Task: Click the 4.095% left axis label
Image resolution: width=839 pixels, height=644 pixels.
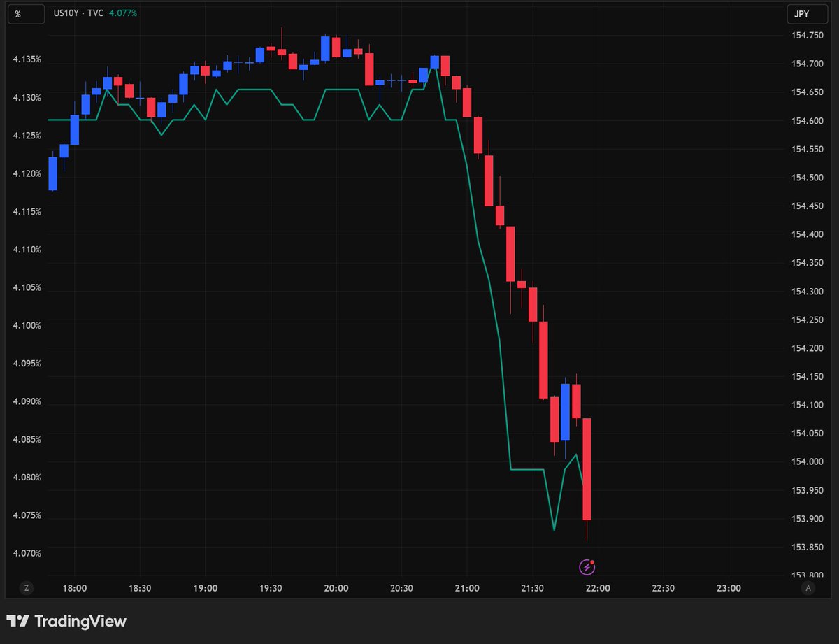Action: click(x=27, y=364)
